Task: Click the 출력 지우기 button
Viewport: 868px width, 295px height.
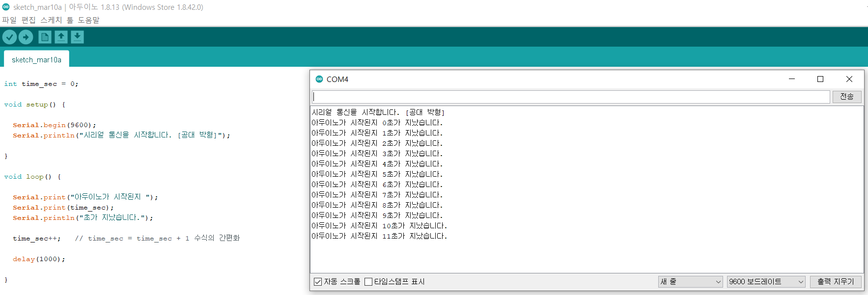Action: [x=836, y=282]
